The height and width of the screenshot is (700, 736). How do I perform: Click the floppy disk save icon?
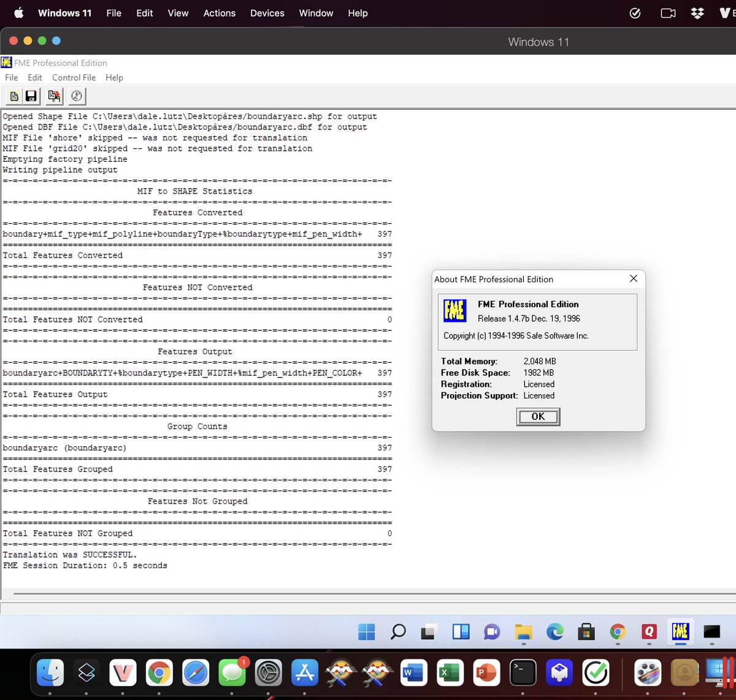click(x=31, y=96)
